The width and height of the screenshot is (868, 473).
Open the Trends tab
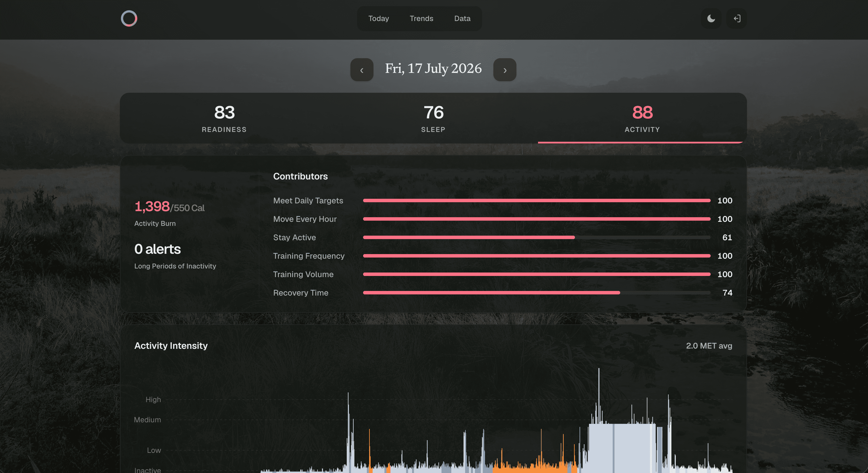(x=421, y=18)
